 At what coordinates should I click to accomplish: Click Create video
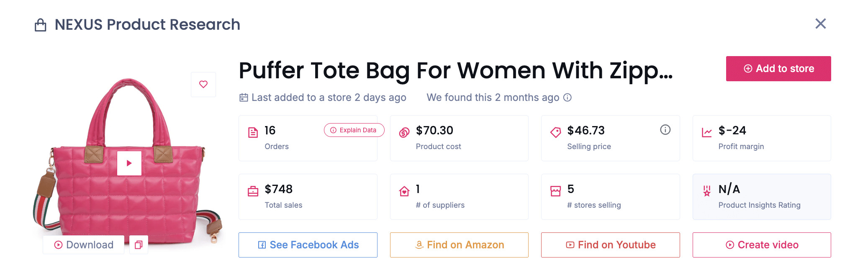point(762,245)
